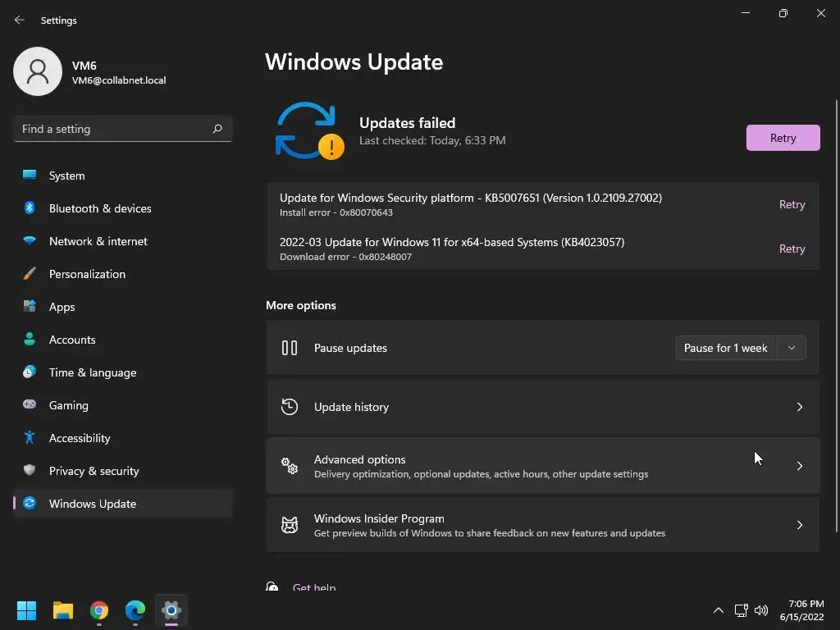The width and height of the screenshot is (840, 630).
Task: Click the Get help headset icon
Action: click(272, 586)
